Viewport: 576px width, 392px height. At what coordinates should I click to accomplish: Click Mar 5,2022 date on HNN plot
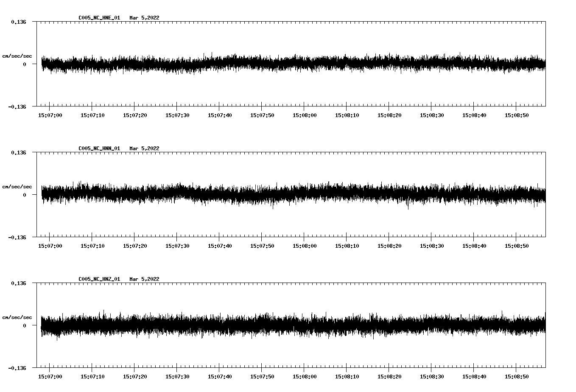coord(145,148)
